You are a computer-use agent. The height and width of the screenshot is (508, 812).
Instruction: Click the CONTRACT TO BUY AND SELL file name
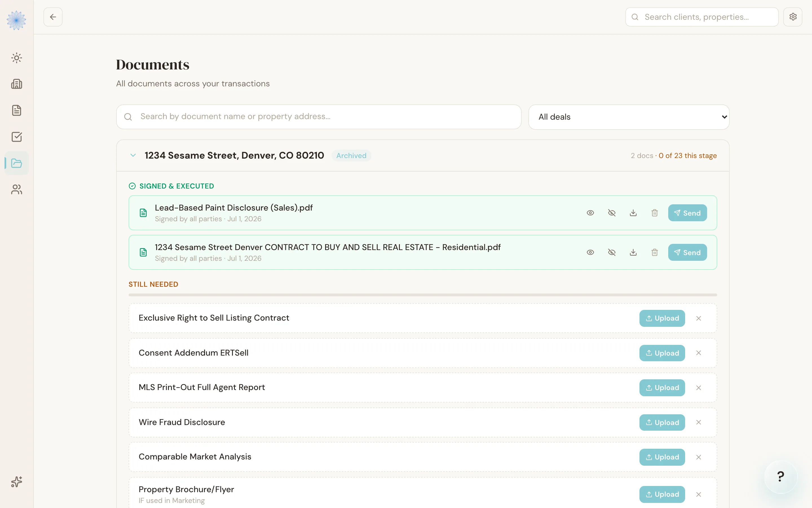[x=328, y=247]
